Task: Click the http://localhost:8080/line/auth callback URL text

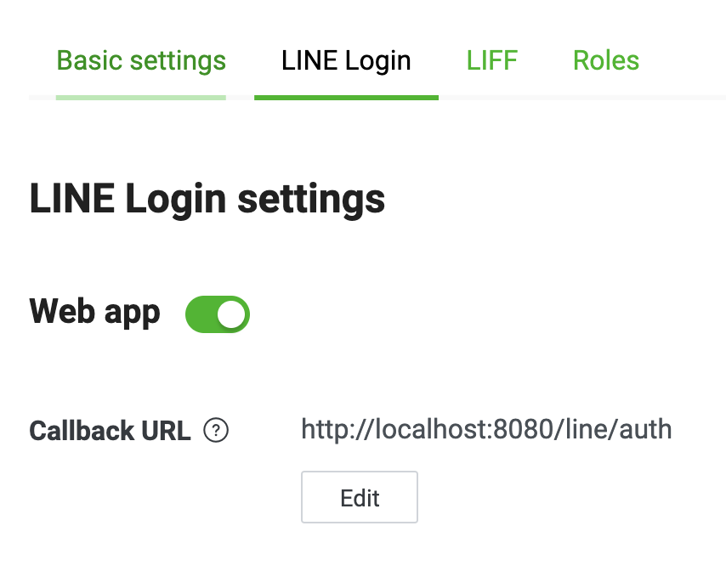Action: (x=486, y=429)
